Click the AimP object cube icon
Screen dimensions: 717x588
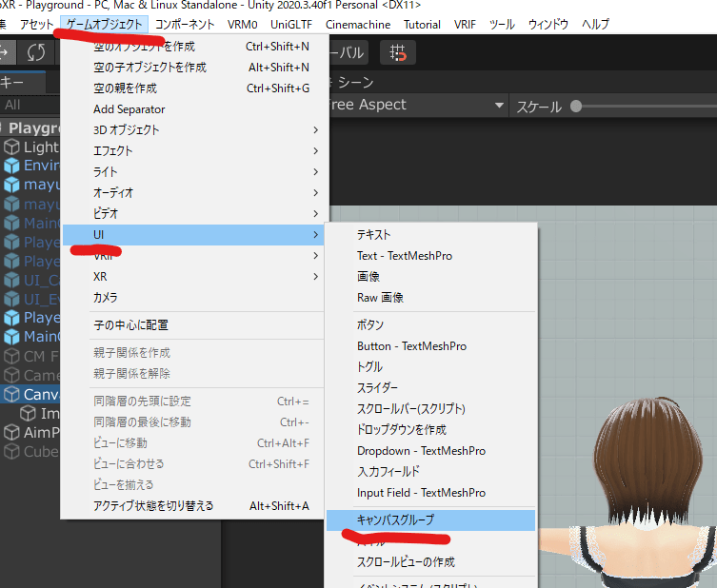click(x=11, y=432)
